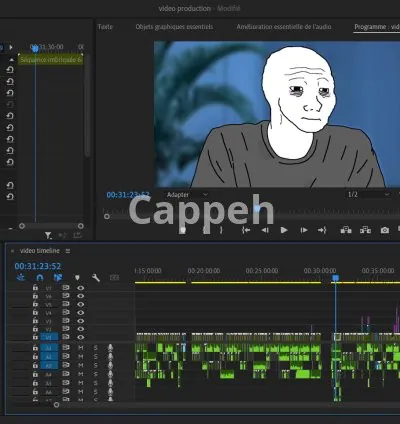The image size is (400, 424).
Task: Click the arrow beside effect controls ruler
Action: coord(11,47)
